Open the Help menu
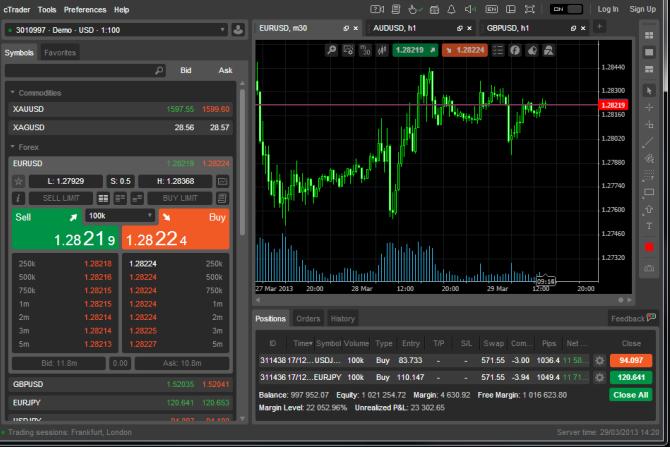This screenshot has height=449, width=670. [x=121, y=9]
